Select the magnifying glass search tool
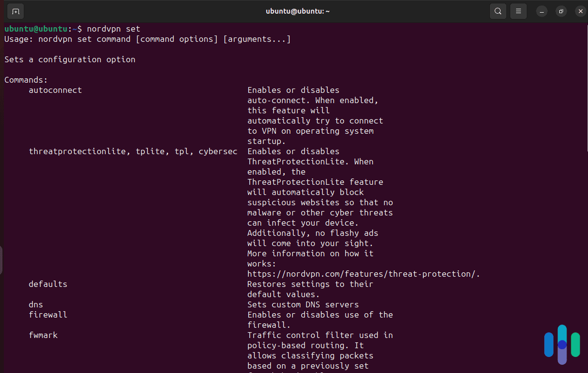The width and height of the screenshot is (588, 373). pos(498,11)
